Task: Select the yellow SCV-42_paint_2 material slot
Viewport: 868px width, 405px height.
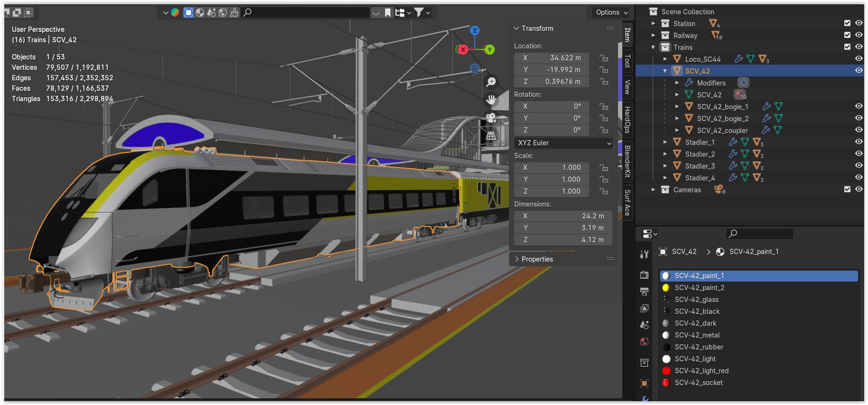Action: [759, 288]
